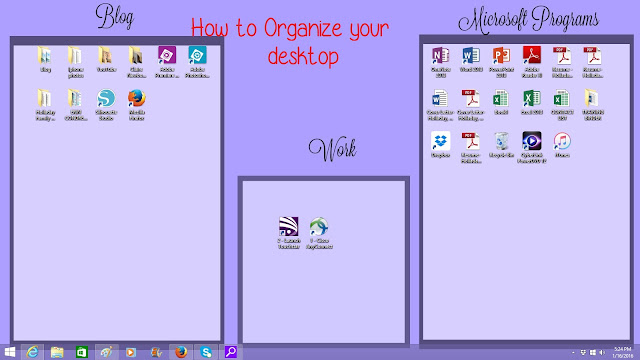Open File Explorer from taskbar
This screenshot has height=360, width=640.
(57, 352)
